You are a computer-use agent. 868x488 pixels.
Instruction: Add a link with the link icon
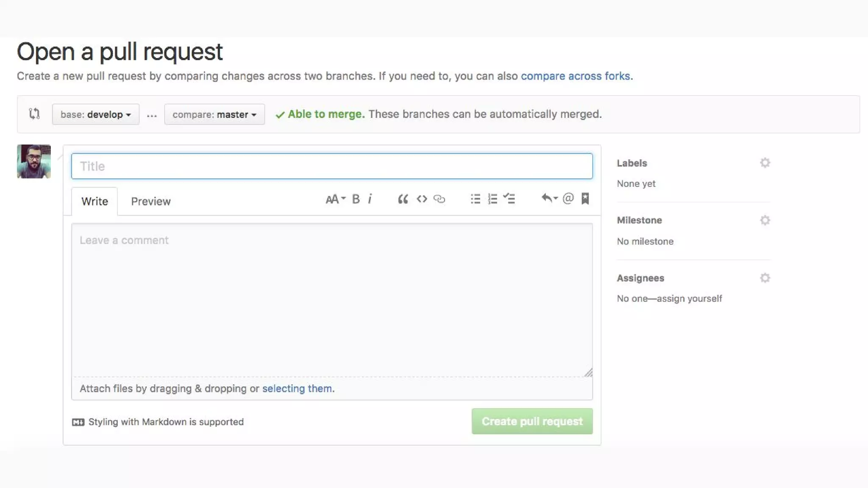click(440, 199)
